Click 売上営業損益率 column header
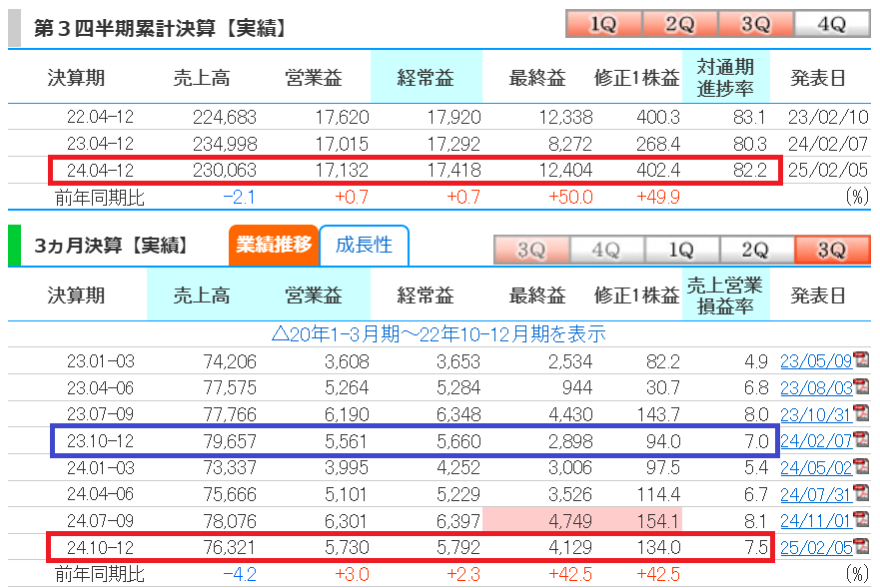Screen dimensions: 880x588 click(725, 295)
